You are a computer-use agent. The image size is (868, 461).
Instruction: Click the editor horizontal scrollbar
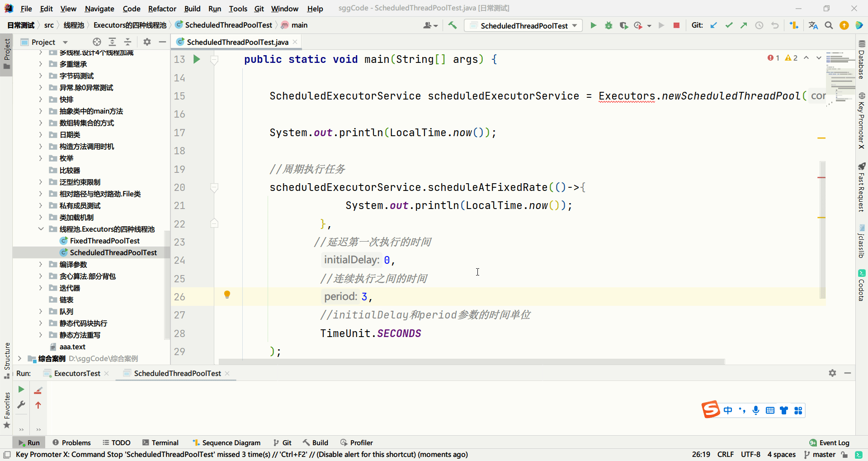[x=472, y=361]
